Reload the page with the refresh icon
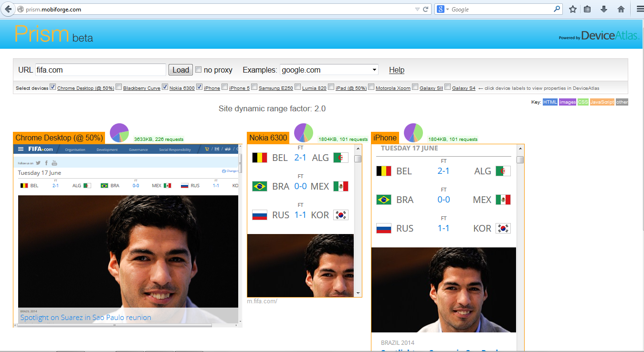 426,9
